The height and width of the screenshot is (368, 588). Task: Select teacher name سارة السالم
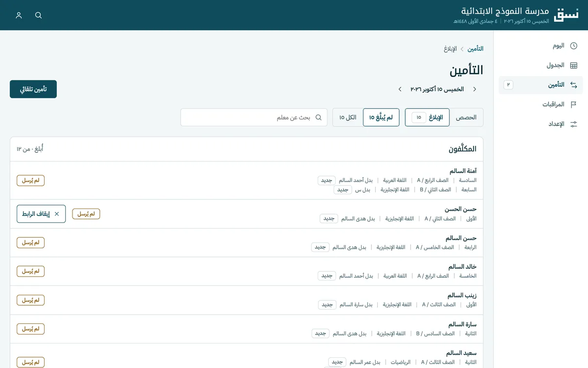[x=463, y=324]
